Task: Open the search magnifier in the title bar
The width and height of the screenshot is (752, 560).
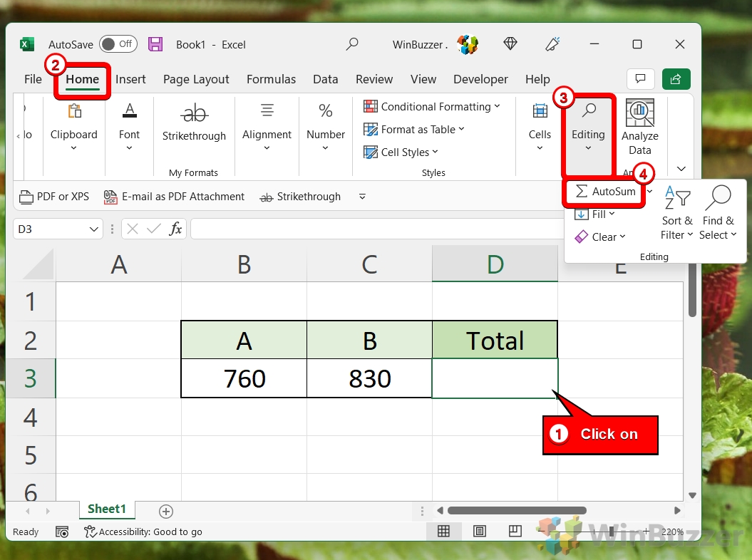Action: pos(352,44)
